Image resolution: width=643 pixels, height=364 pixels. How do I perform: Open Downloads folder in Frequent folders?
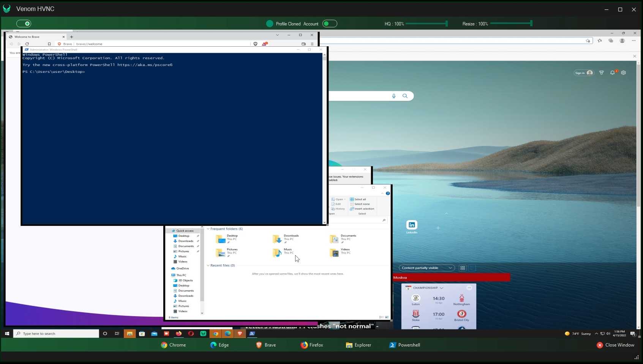pos(286,239)
